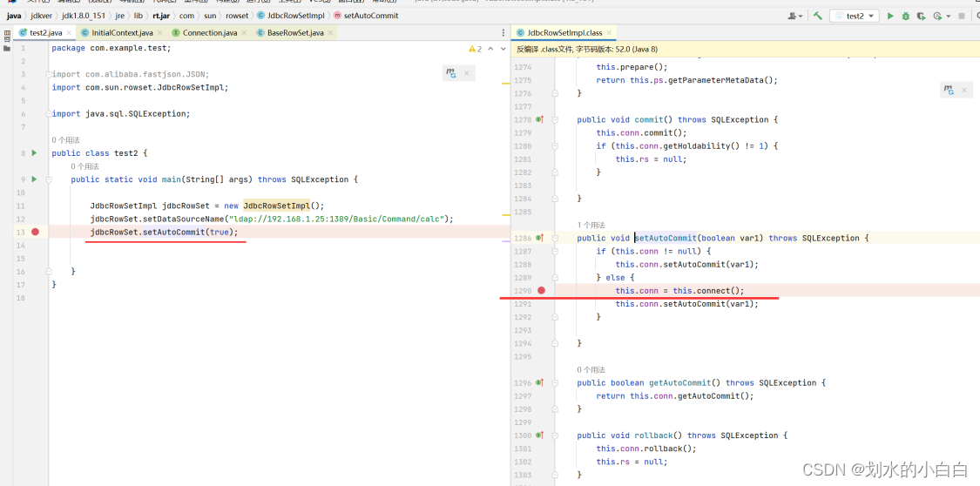980x486 pixels.
Task: Run with coverage icon in toolbar
Action: (x=921, y=16)
